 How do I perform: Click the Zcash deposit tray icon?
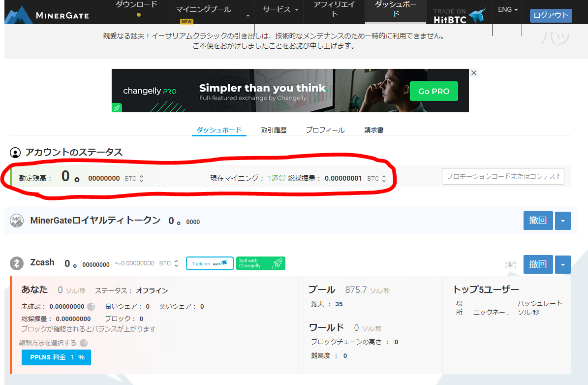point(510,264)
